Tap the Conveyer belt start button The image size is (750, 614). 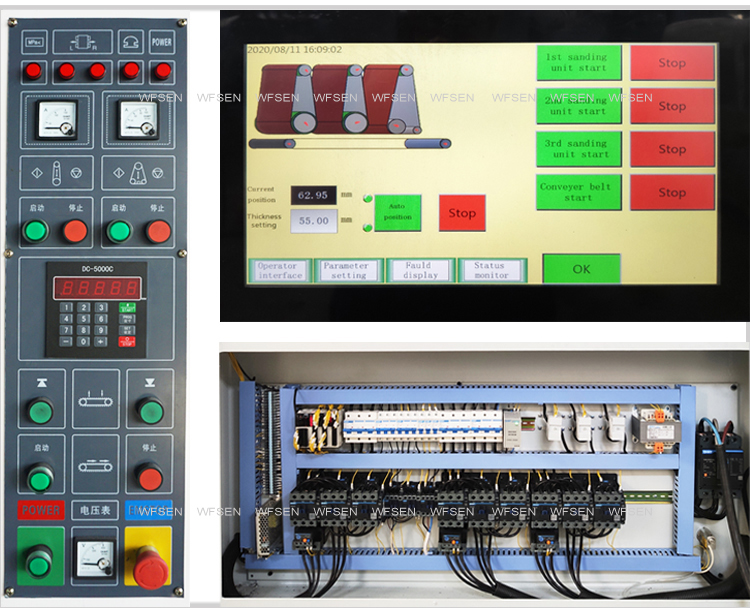click(x=578, y=192)
